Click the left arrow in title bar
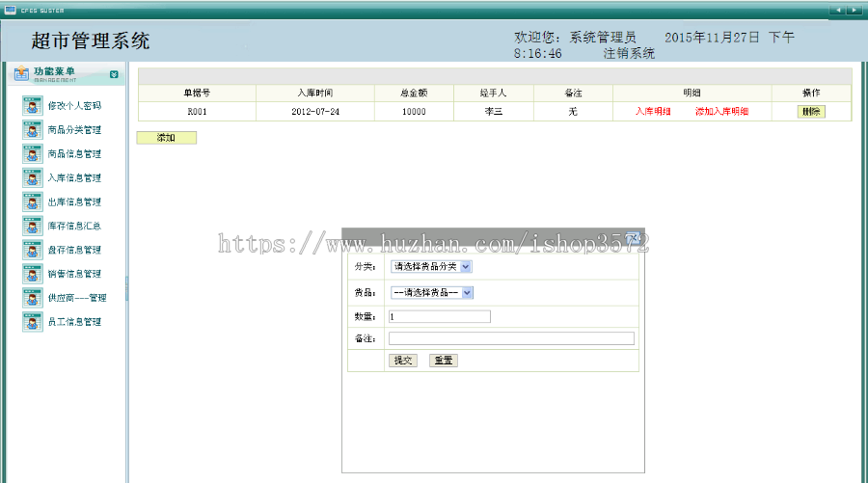 tap(837, 10)
